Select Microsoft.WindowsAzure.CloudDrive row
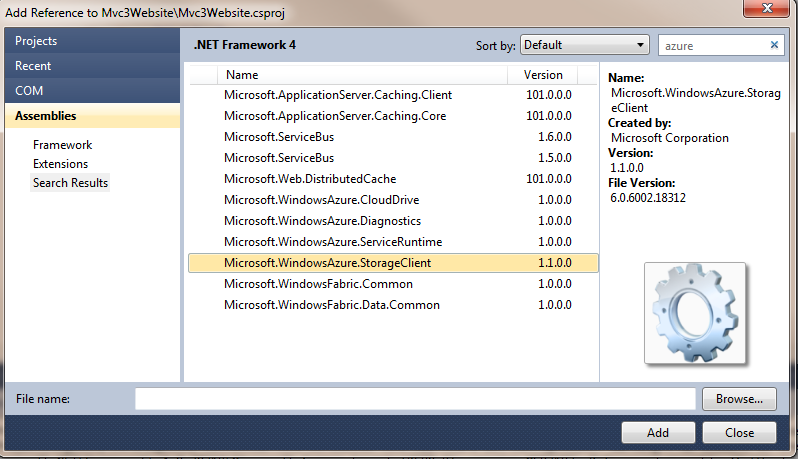798x459 pixels. (x=393, y=199)
